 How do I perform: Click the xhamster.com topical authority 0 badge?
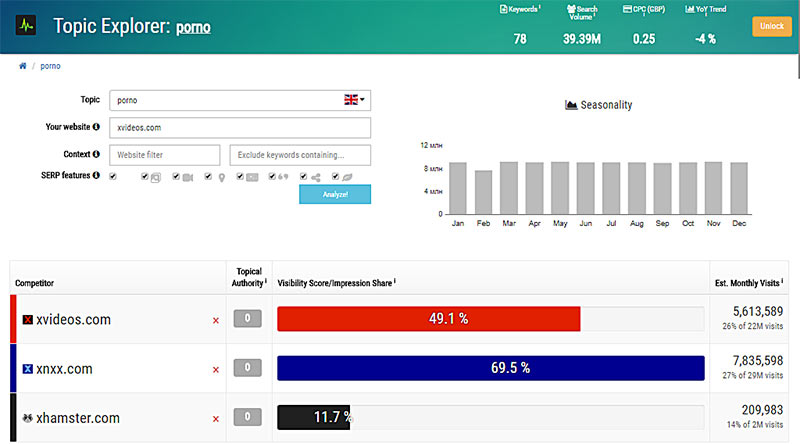tap(247, 417)
